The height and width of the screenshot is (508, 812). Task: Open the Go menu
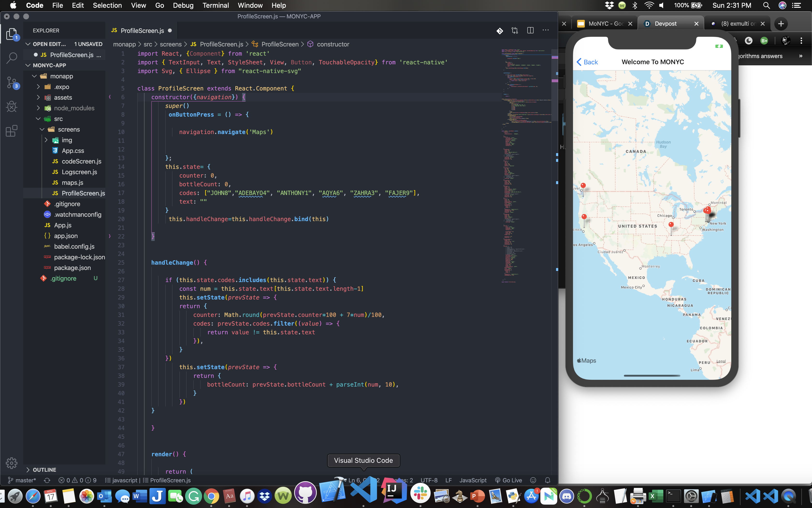coord(159,5)
